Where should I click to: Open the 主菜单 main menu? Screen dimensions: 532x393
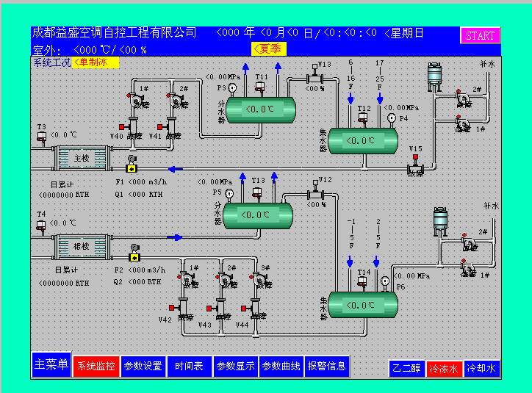[51, 364]
